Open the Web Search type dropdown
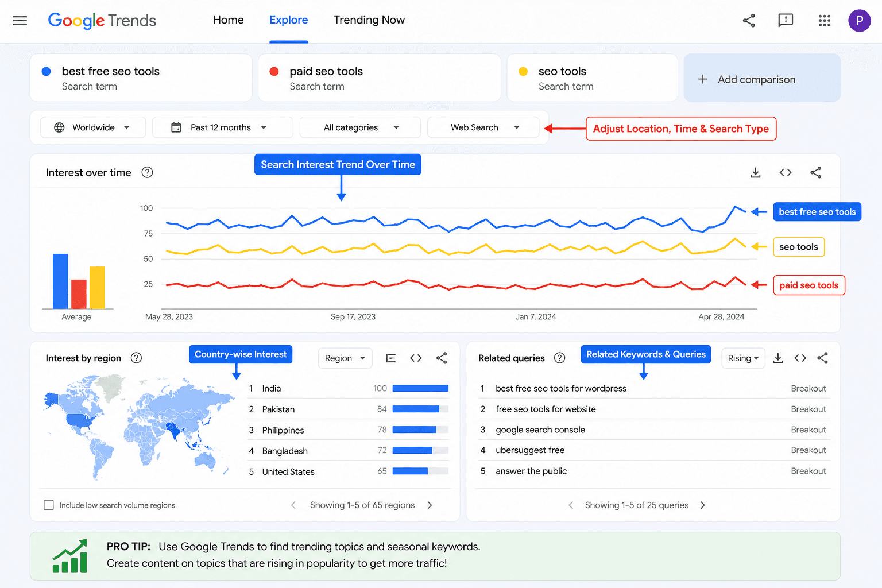This screenshot has height=588, width=882. tap(483, 127)
